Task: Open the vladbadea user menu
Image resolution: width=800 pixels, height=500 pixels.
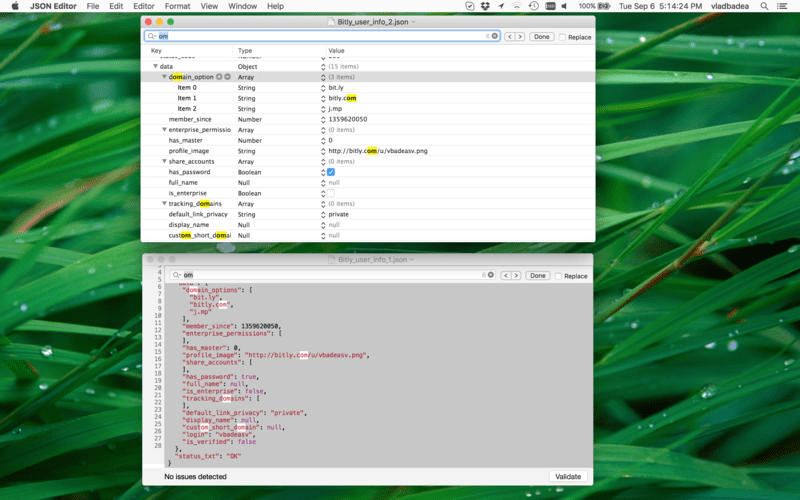Action: pos(730,6)
